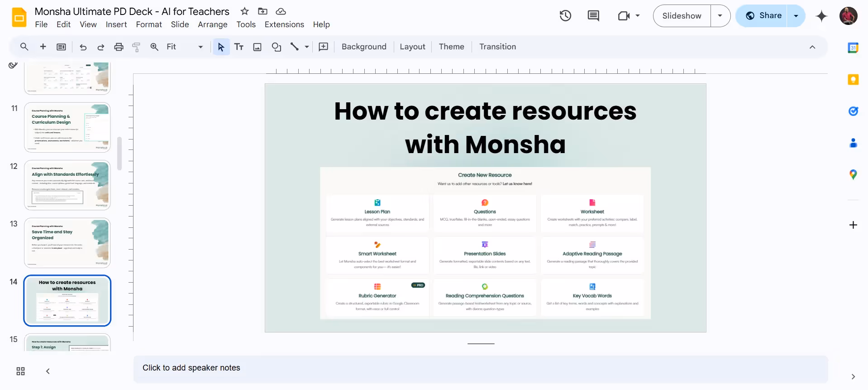
Task: Insert image tool
Action: coord(257,47)
